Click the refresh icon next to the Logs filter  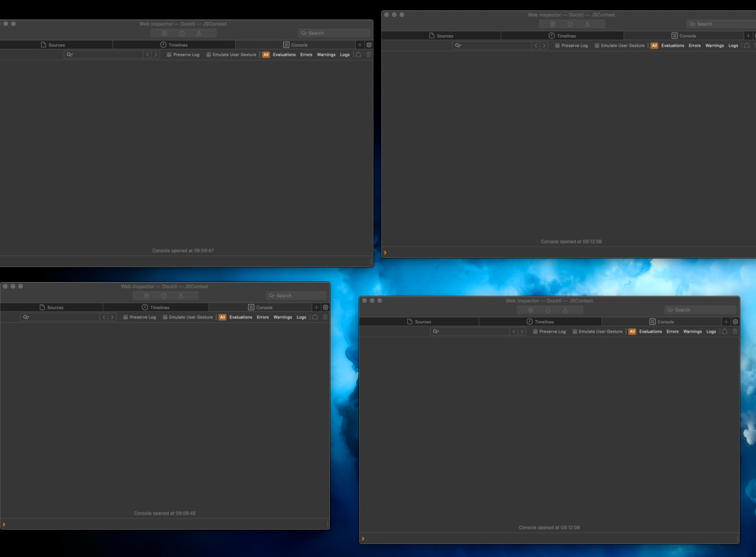(359, 55)
